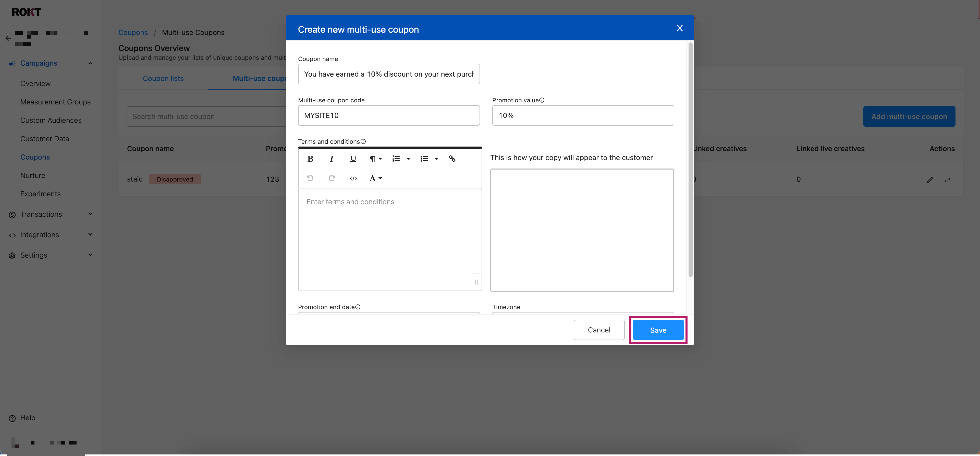Screen dimensions: 980x456
Task: Focus the terms and conditions text area
Action: (x=389, y=239)
